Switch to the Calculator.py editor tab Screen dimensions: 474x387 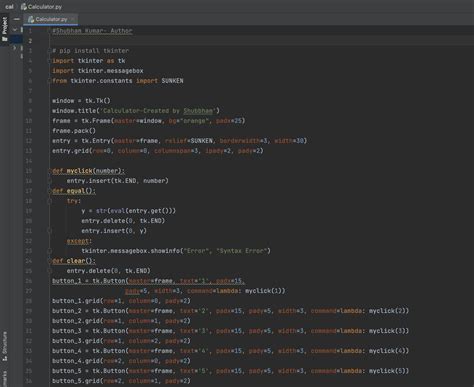pos(51,19)
